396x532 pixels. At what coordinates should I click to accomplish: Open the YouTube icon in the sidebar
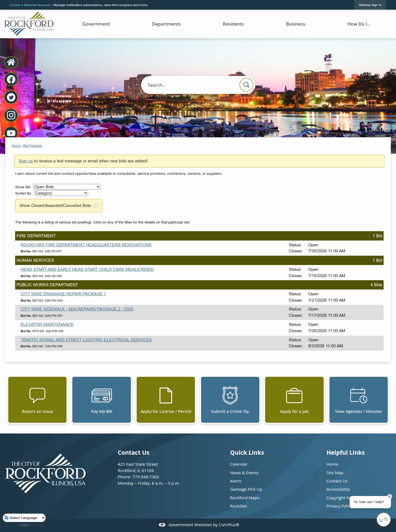11,132
